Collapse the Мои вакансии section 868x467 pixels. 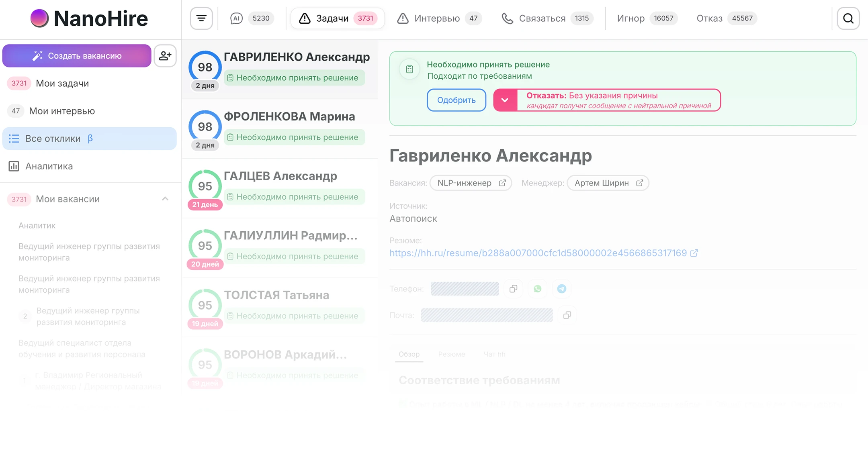coord(165,199)
